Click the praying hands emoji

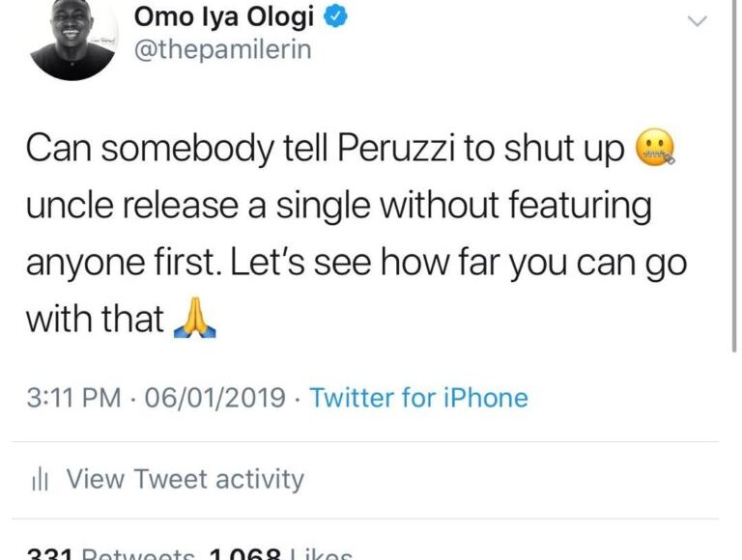[193, 320]
